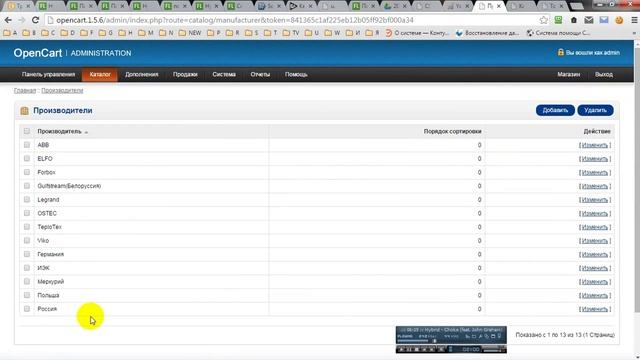Open the Продажи menu
The image size is (640, 360).
pyautogui.click(x=185, y=74)
